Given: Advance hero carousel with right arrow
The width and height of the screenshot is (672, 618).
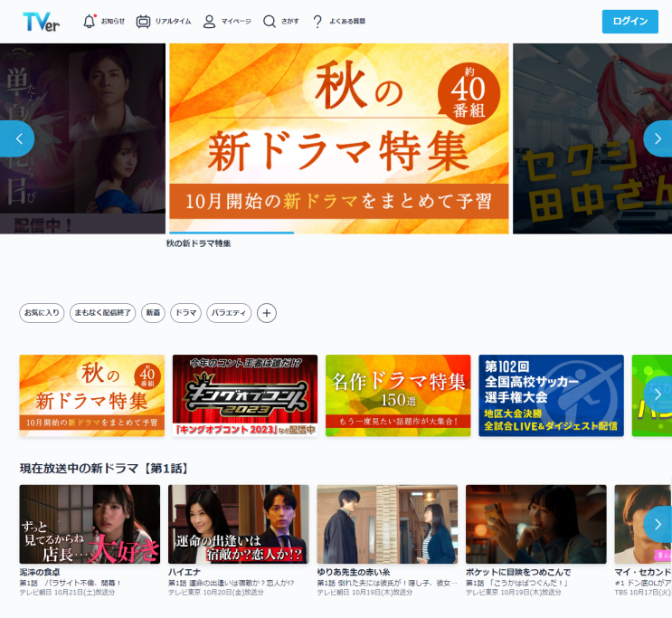Looking at the screenshot, I should coord(658,138).
